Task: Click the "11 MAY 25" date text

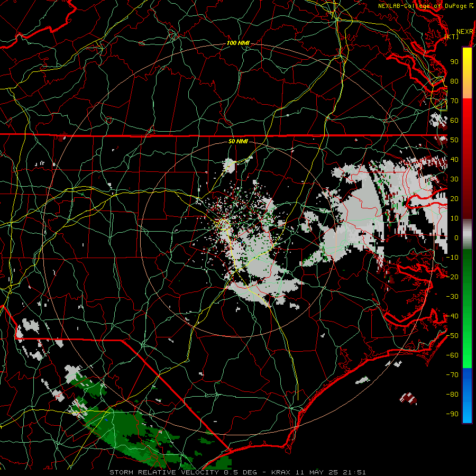Action: pyautogui.click(x=317, y=472)
